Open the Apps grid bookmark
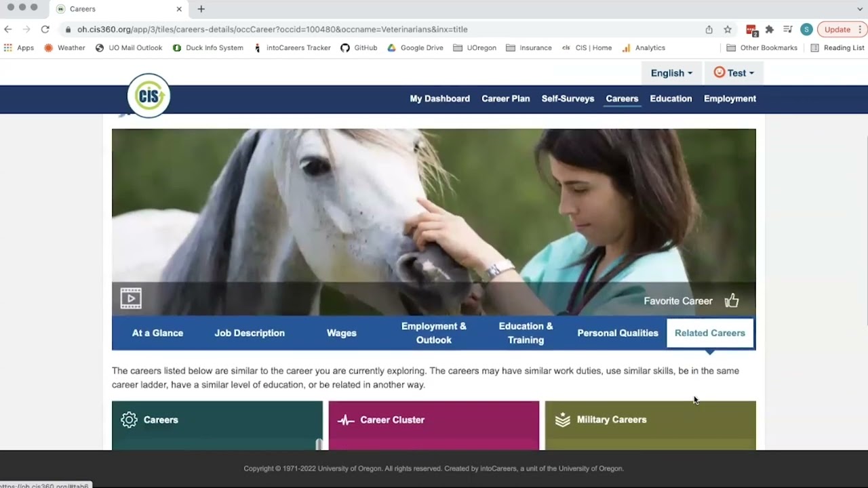Viewport: 868px width, 488px height. pos(19,47)
